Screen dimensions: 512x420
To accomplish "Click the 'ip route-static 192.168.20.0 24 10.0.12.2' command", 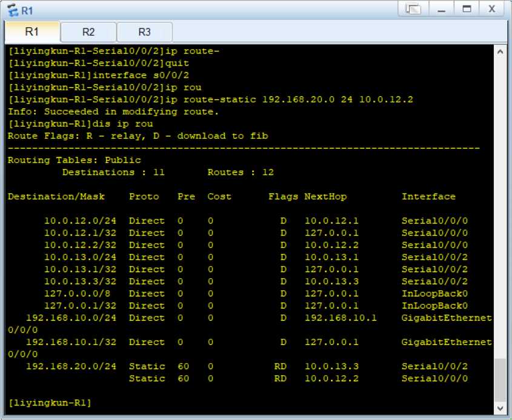I will (288, 99).
